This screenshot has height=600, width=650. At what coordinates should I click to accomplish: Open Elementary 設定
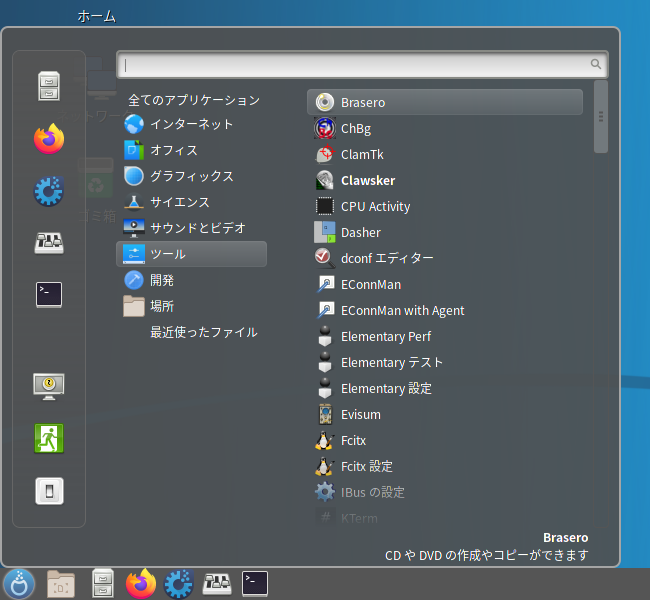click(x=445, y=389)
